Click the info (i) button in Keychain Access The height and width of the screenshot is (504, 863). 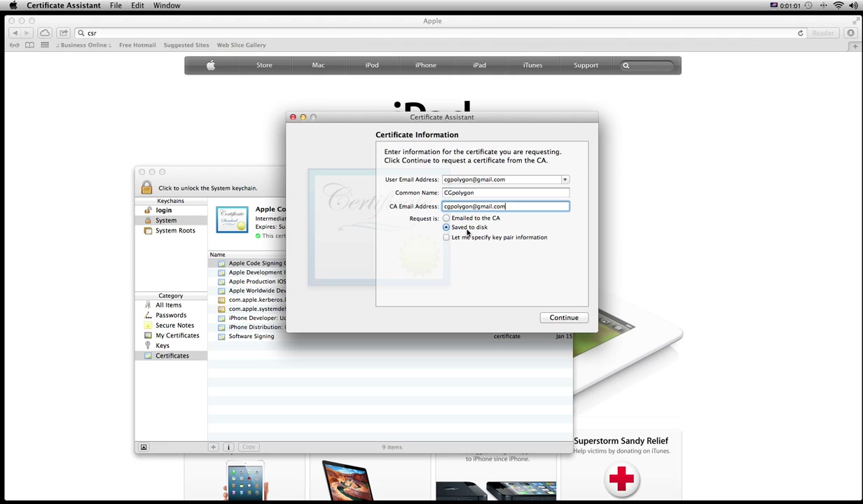coord(228,447)
